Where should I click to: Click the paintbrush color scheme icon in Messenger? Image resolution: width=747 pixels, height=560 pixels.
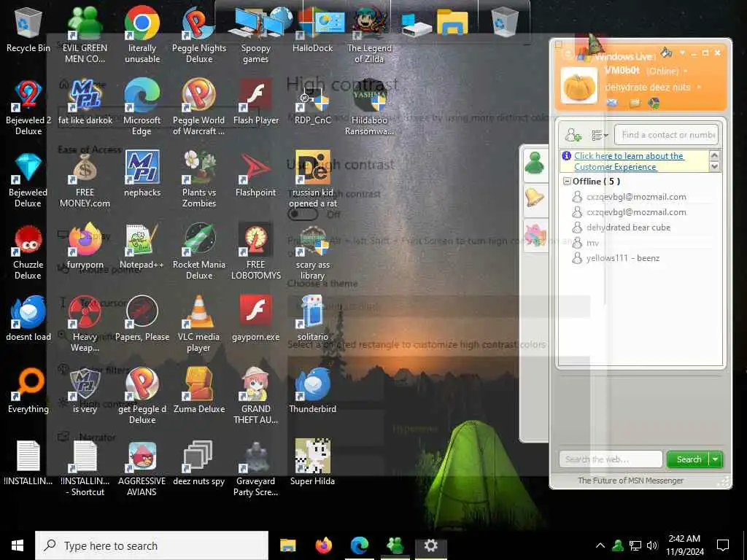tap(667, 52)
